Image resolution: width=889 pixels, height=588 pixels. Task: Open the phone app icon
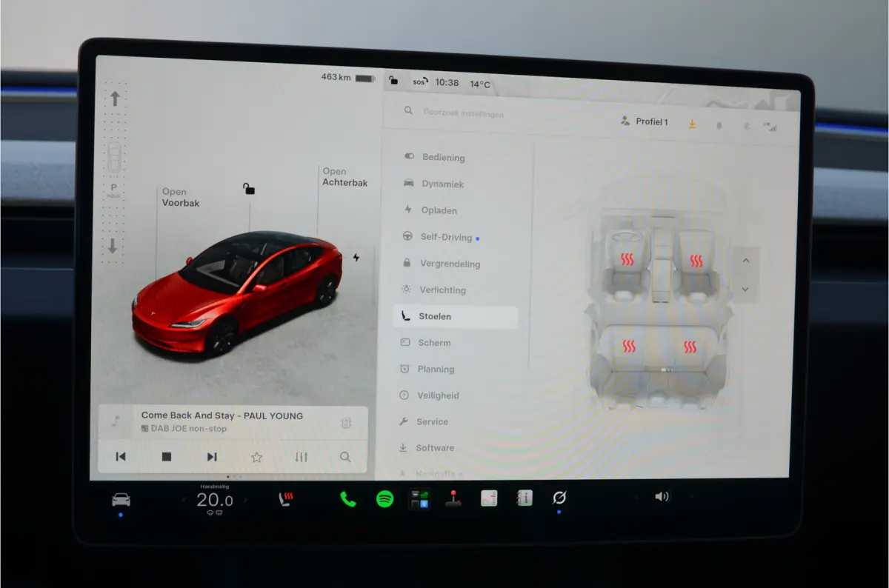[x=348, y=499]
